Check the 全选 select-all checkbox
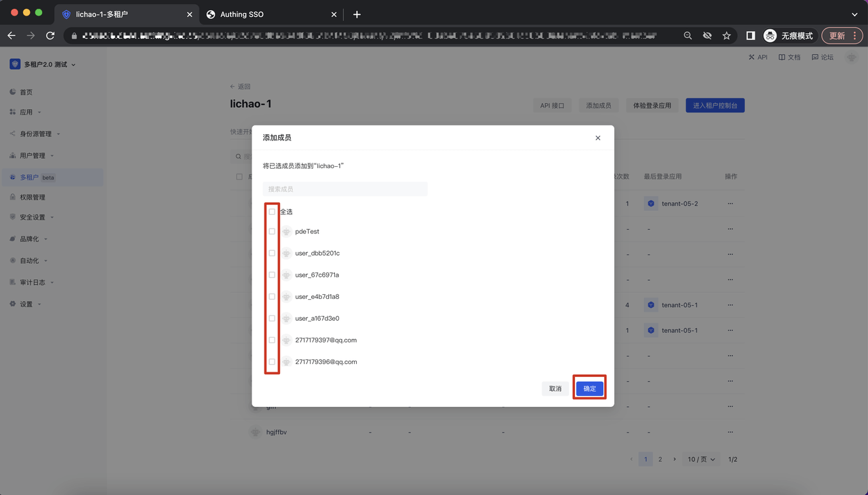The width and height of the screenshot is (868, 495). (272, 212)
